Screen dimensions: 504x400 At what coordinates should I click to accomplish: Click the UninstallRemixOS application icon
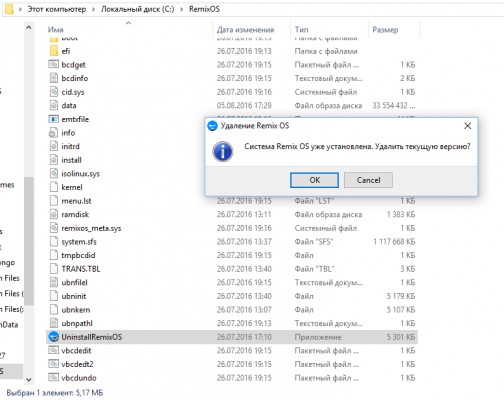click(54, 337)
